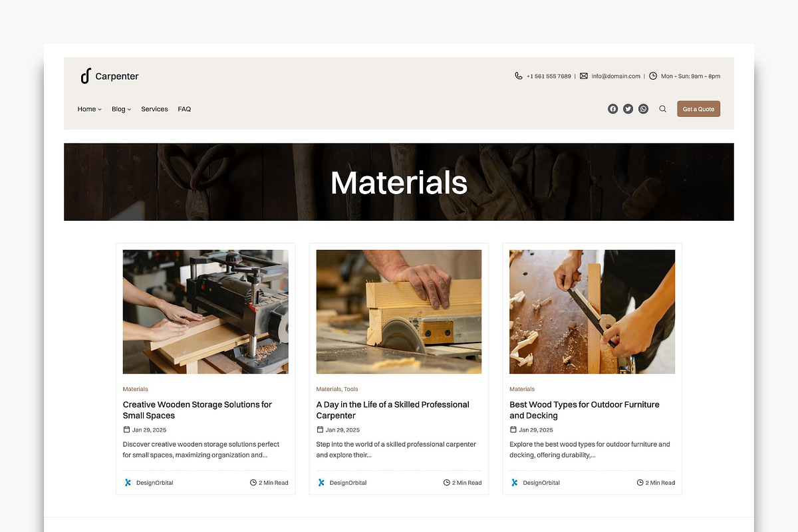Click the Carpenter logo icon
This screenshot has width=798, height=532.
click(85, 76)
